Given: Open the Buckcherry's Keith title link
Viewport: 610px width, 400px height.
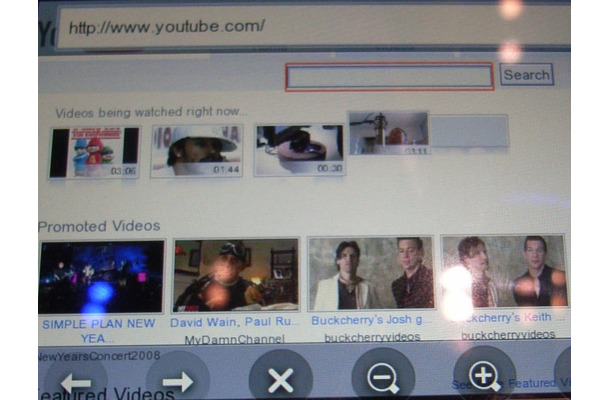Looking at the screenshot, I should pos(508,318).
